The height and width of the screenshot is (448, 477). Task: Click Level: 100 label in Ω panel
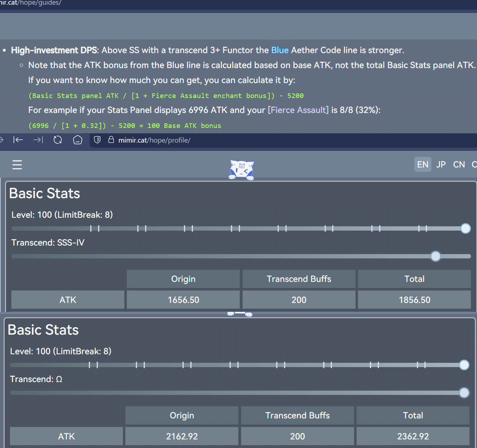tap(61, 351)
